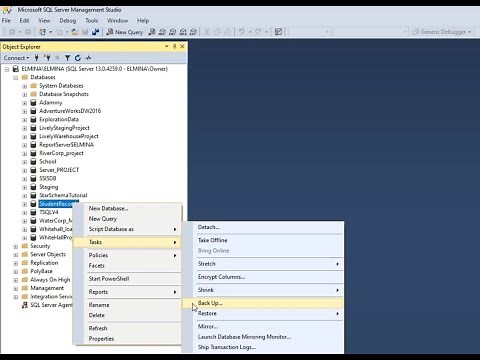Click the Tasks context menu entry
The width and height of the screenshot is (480, 360).
click(127, 242)
